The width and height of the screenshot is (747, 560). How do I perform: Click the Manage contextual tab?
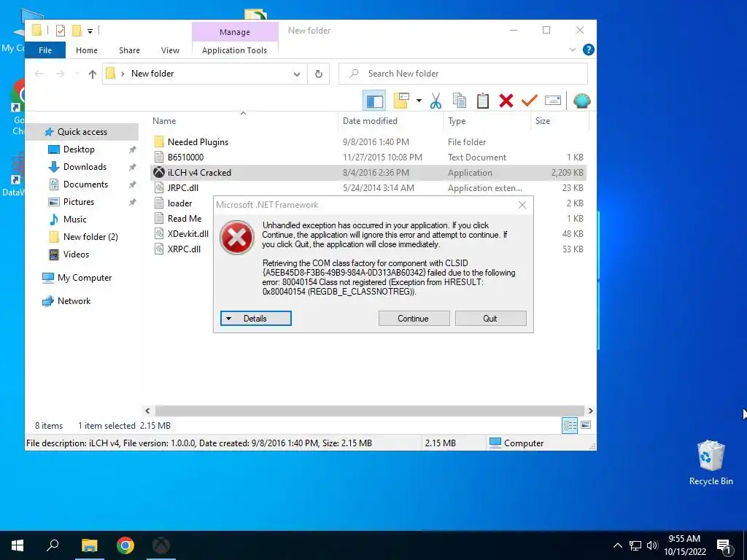[x=235, y=32]
